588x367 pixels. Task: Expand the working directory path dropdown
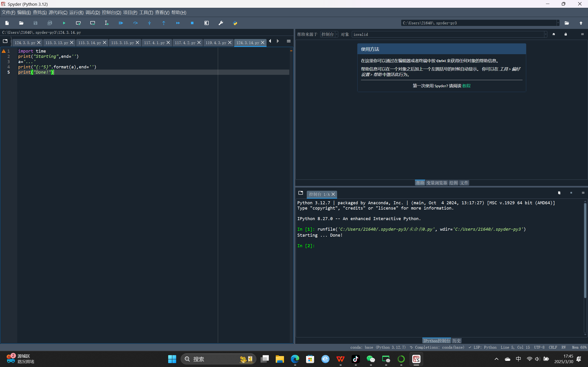tap(558, 23)
